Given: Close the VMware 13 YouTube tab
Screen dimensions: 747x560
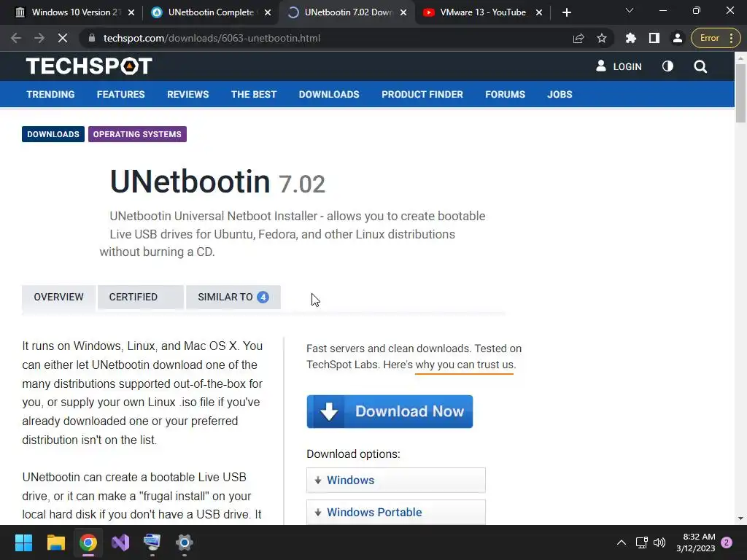Looking at the screenshot, I should (x=539, y=12).
